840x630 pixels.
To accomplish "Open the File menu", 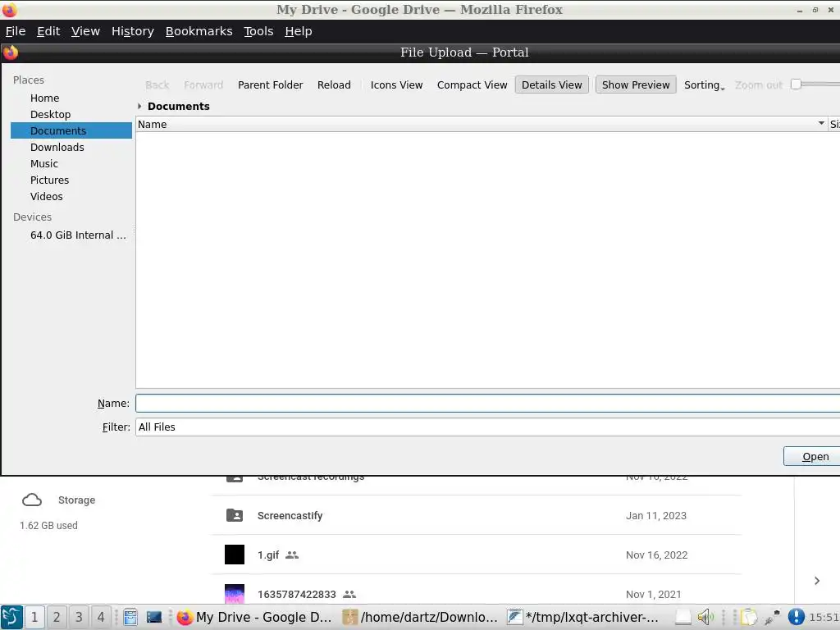I will [x=16, y=31].
